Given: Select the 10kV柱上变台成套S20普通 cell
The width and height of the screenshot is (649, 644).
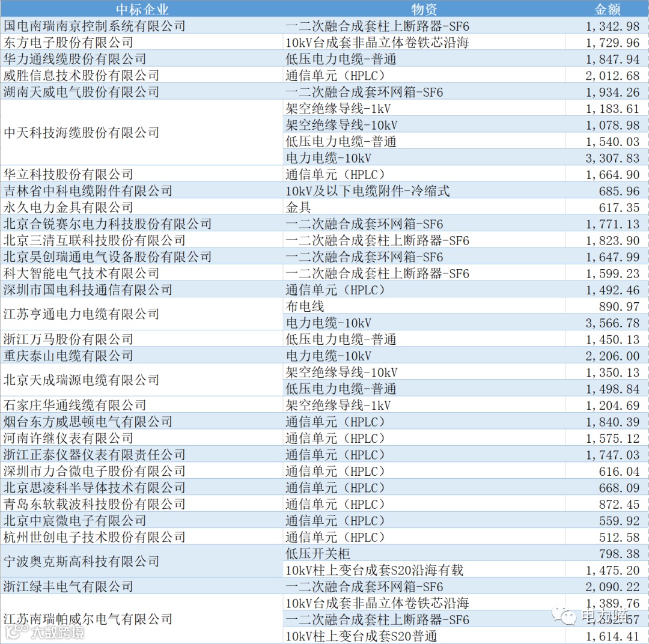Looking at the screenshot, I should (424, 636).
